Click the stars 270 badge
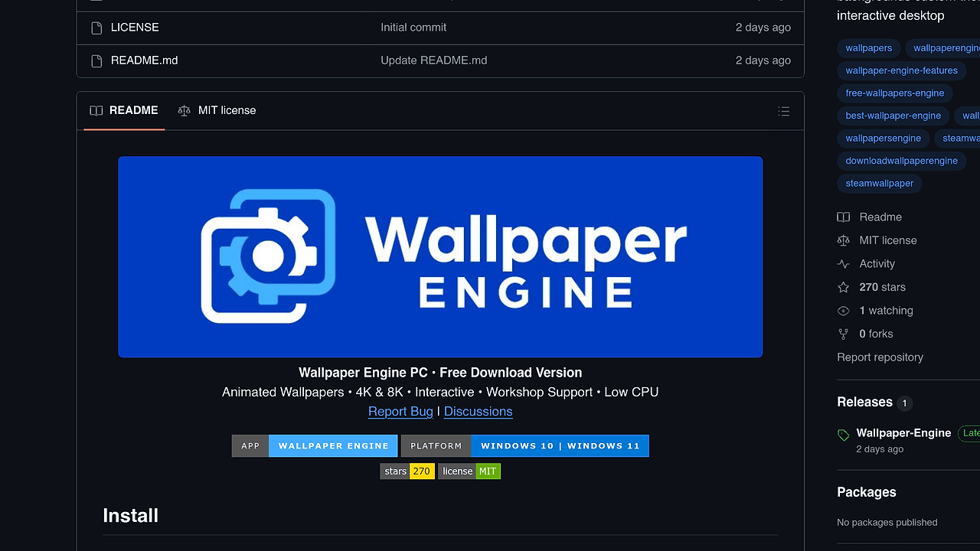The height and width of the screenshot is (551, 980). tap(407, 471)
